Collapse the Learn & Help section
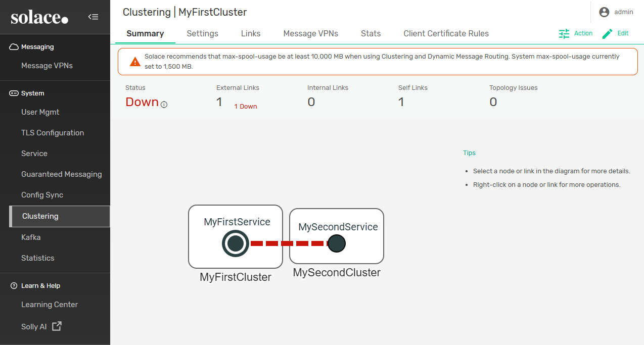Image resolution: width=644 pixels, height=345 pixels. click(x=40, y=286)
